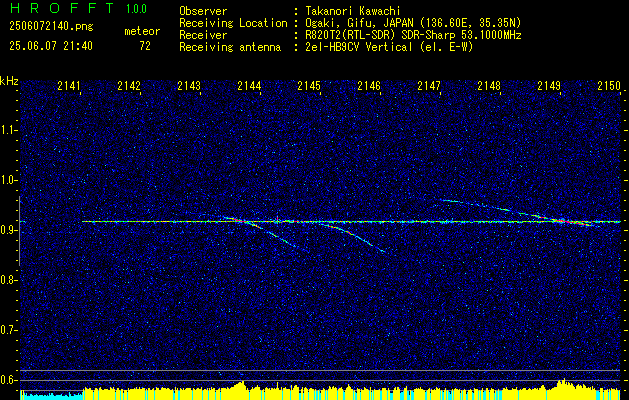Click the timestamp 25.06.07 21:40

coord(51,46)
